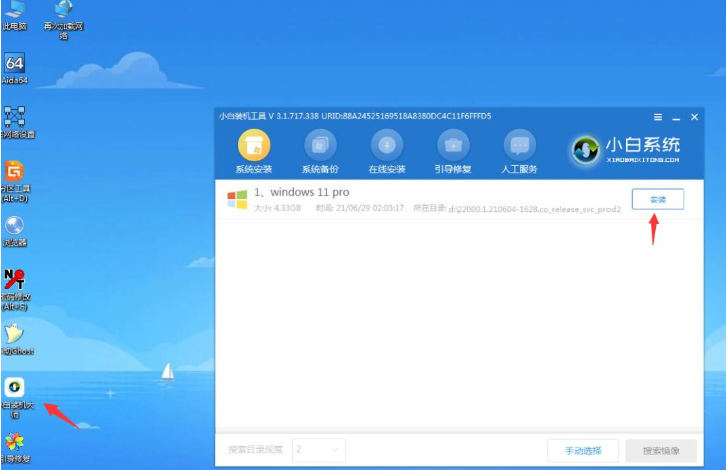The height and width of the screenshot is (470, 726).
Task: Open the password modify (Alt+E) icon
Action: pyautogui.click(x=15, y=289)
